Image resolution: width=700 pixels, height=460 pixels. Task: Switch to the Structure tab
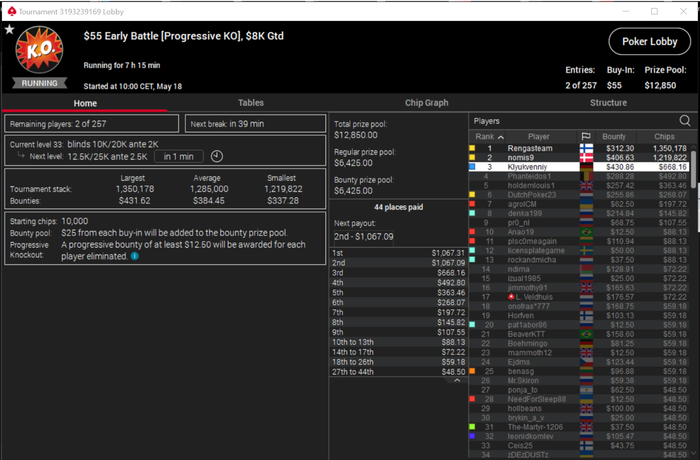pos(608,103)
